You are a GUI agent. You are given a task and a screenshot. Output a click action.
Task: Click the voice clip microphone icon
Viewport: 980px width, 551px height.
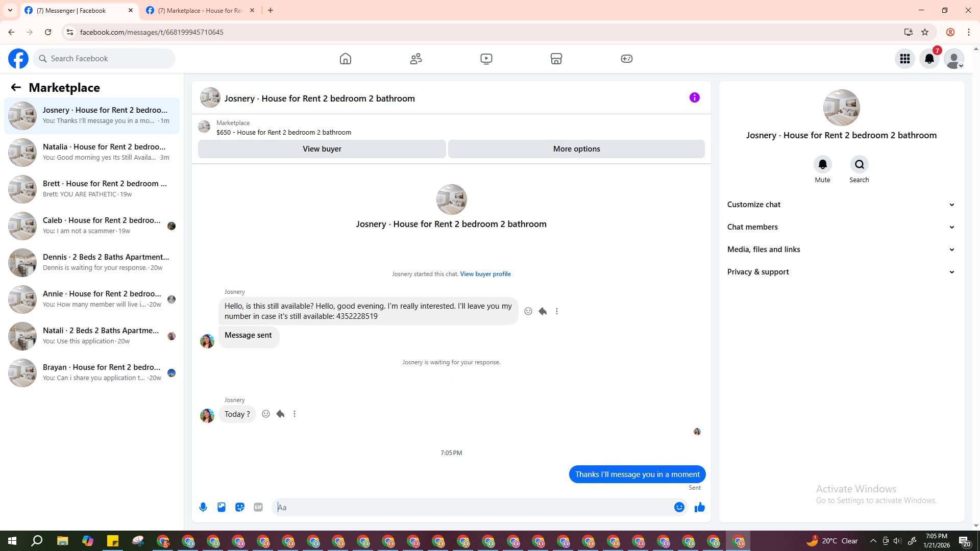203,507
